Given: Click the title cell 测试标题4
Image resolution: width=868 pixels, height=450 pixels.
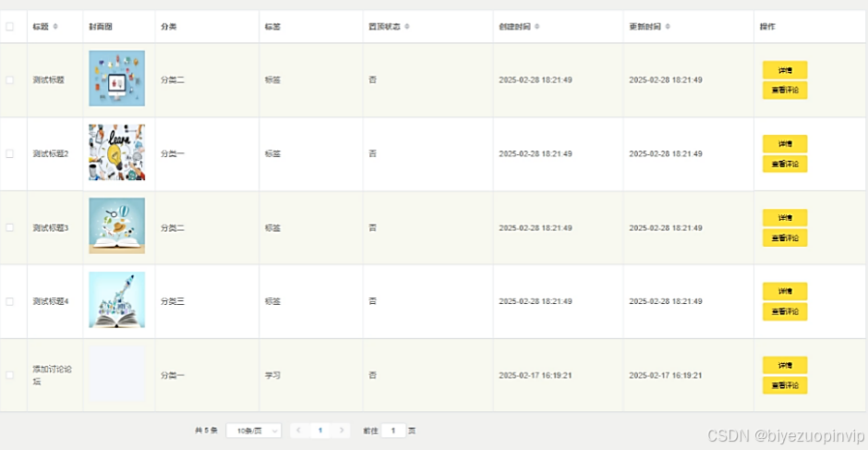Looking at the screenshot, I should pos(51,301).
